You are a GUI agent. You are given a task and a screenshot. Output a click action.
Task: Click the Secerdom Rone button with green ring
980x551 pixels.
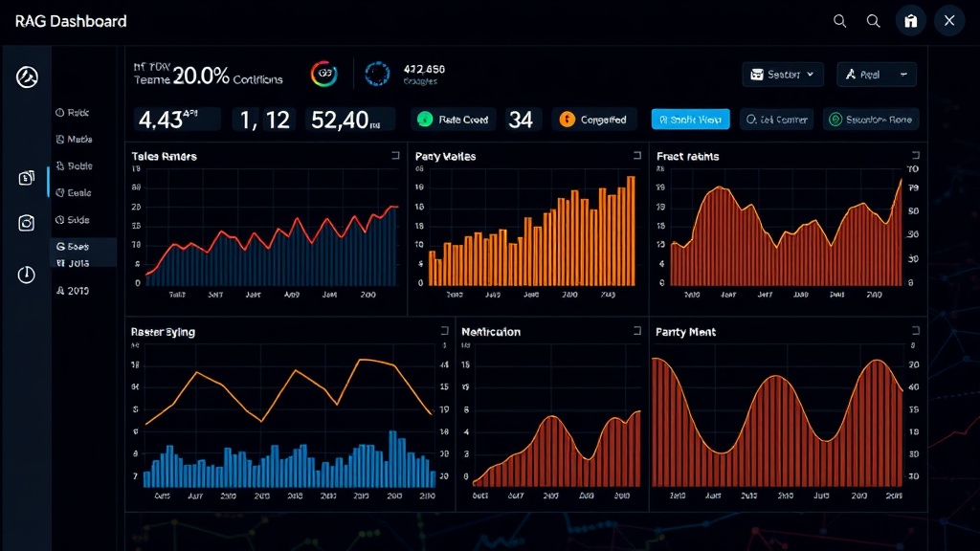pyautogui.click(x=871, y=120)
